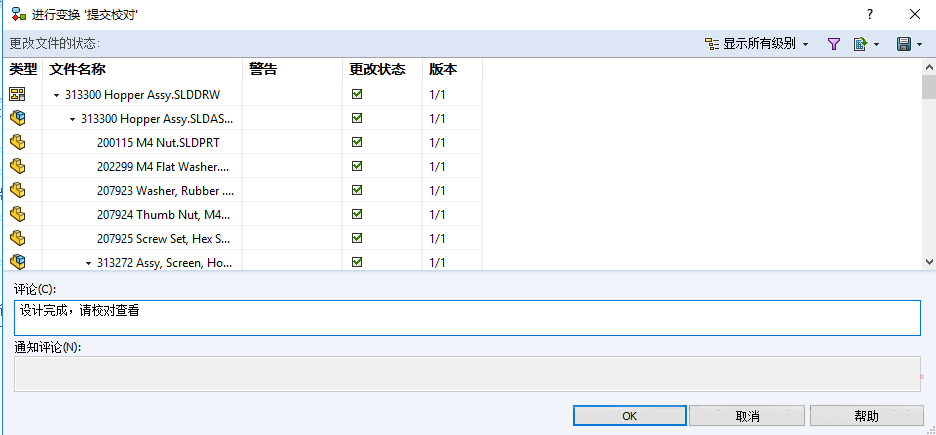Click part icon beside M4 Nut
936x435 pixels.
[17, 142]
